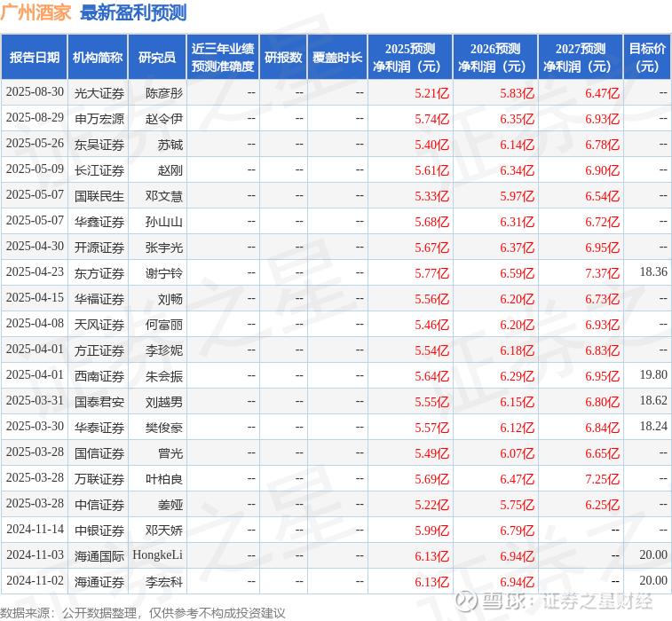
Task: Click 2025 forecast value 5.99亿
Action: pyautogui.click(x=431, y=531)
